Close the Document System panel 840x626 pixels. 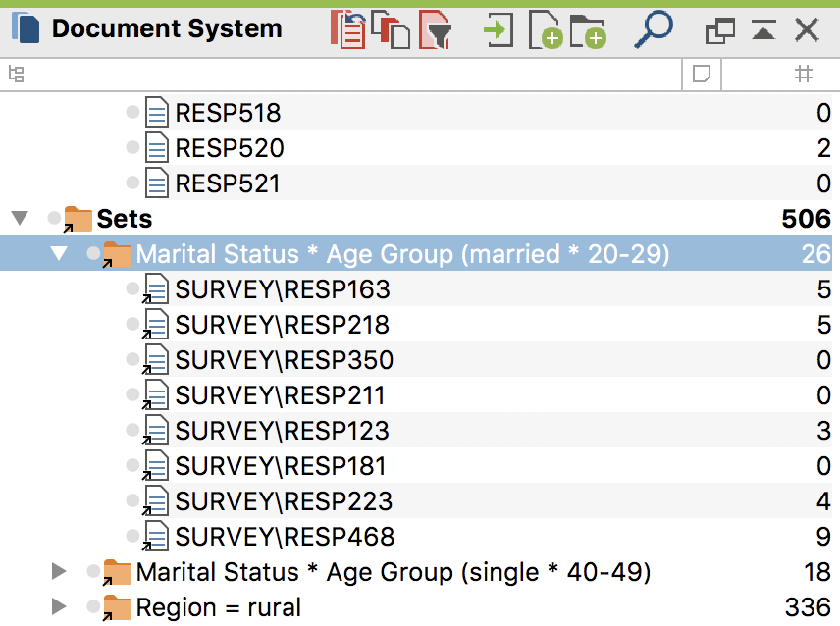pos(807,30)
